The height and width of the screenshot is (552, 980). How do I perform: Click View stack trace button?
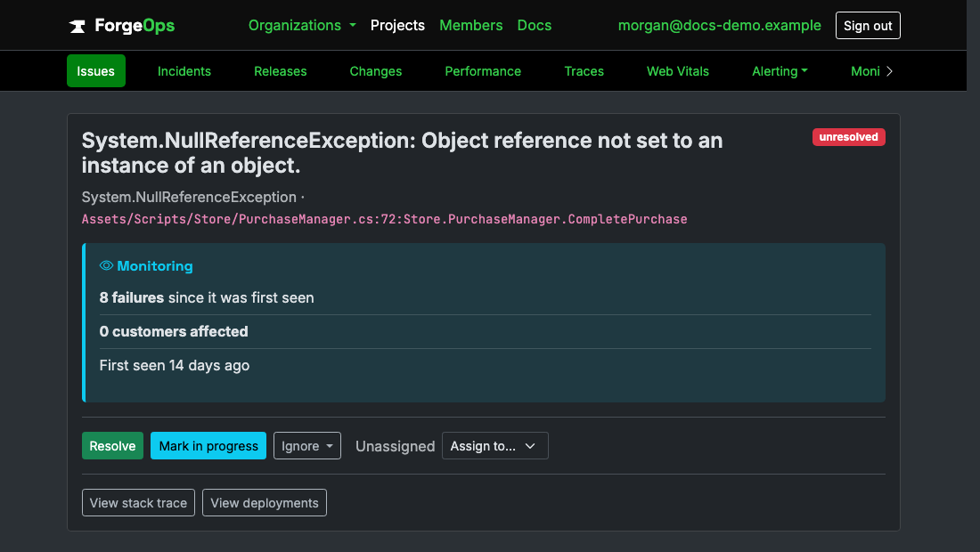(x=138, y=503)
